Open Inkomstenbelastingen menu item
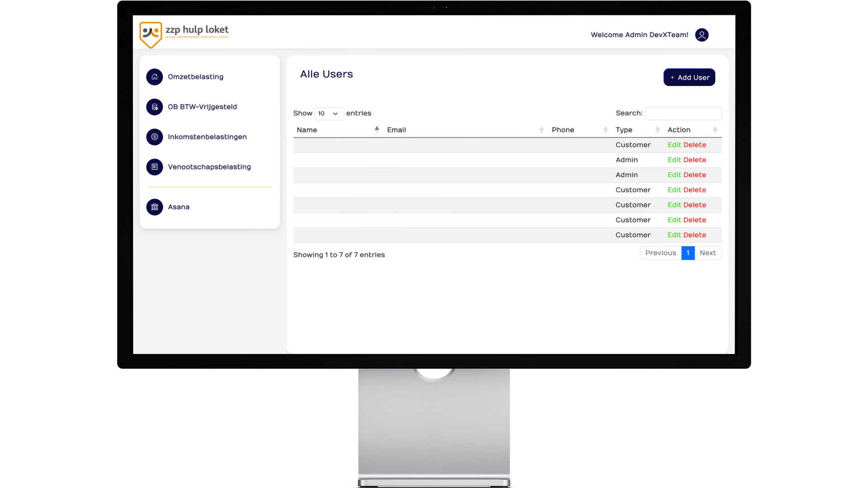Screen dimensions: 868x488 click(x=207, y=137)
